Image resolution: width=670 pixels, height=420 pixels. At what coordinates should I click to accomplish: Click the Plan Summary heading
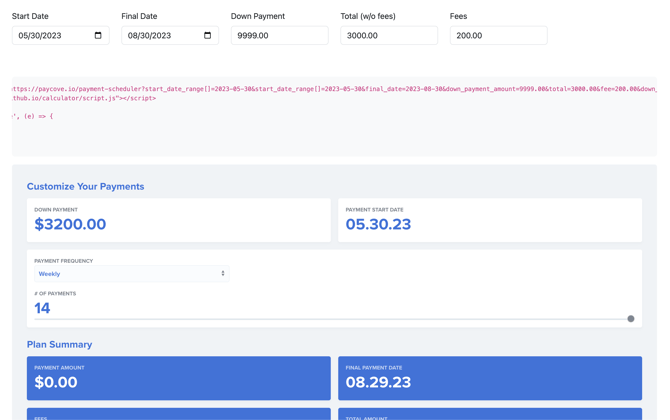[59, 344]
